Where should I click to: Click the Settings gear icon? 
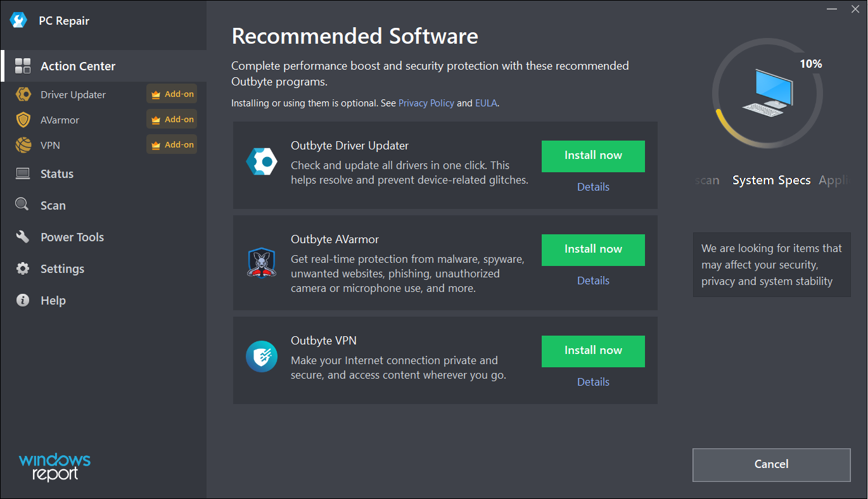23,268
